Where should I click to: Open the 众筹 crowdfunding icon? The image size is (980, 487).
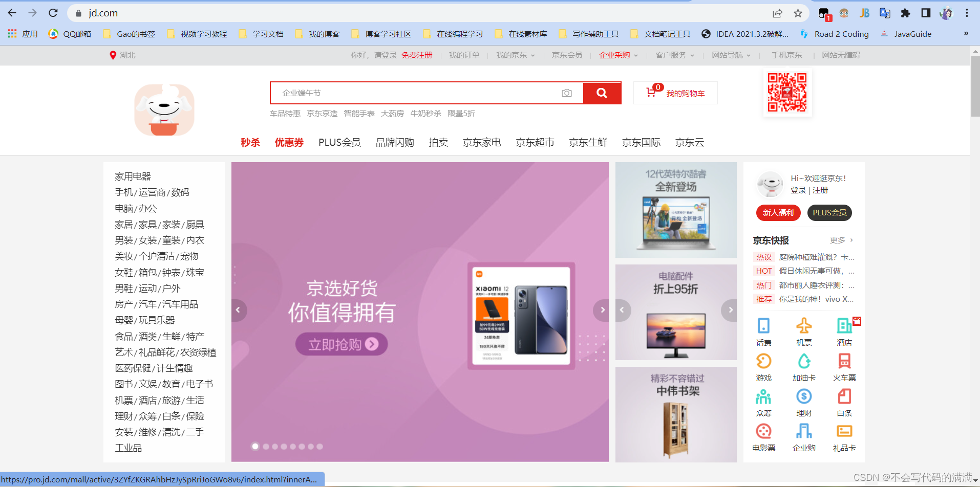[x=763, y=396]
